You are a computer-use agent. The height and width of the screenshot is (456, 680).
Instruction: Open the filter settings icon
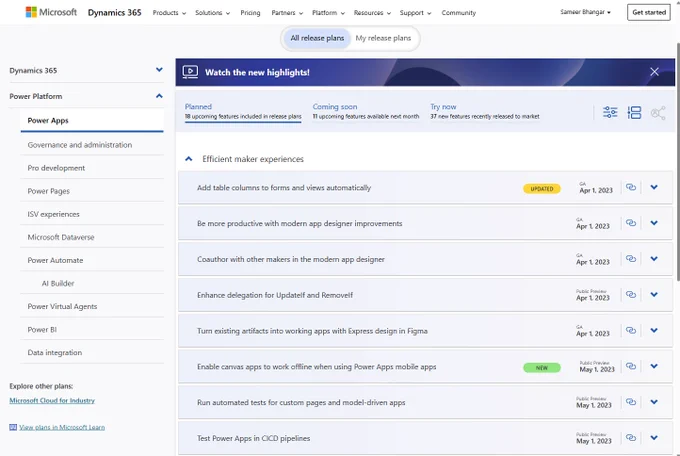tap(610, 112)
